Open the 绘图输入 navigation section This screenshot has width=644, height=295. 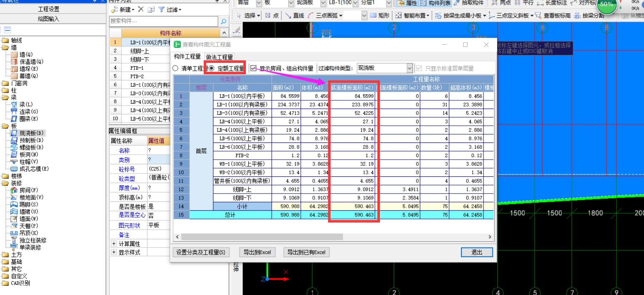tap(49, 19)
